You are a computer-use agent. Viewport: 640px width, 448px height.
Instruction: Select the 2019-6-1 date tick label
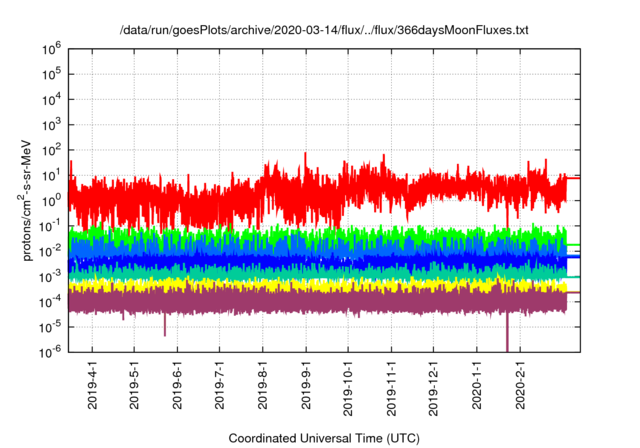pyautogui.click(x=177, y=385)
